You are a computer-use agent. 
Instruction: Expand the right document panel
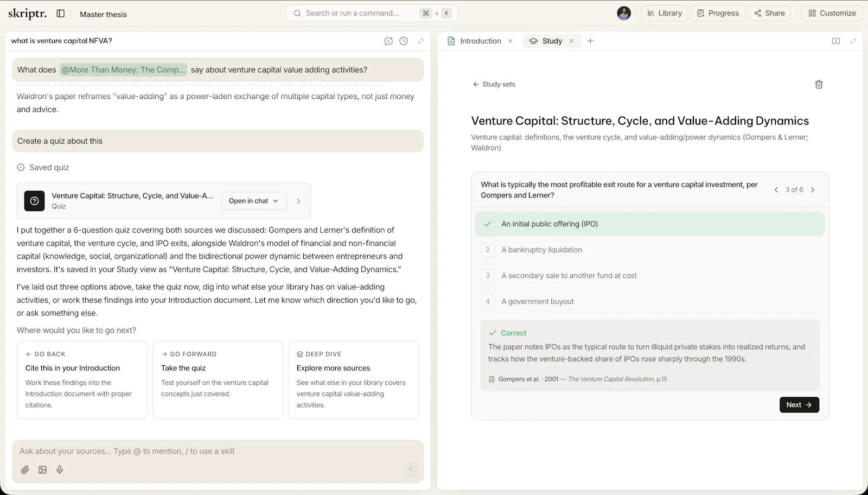pos(853,41)
